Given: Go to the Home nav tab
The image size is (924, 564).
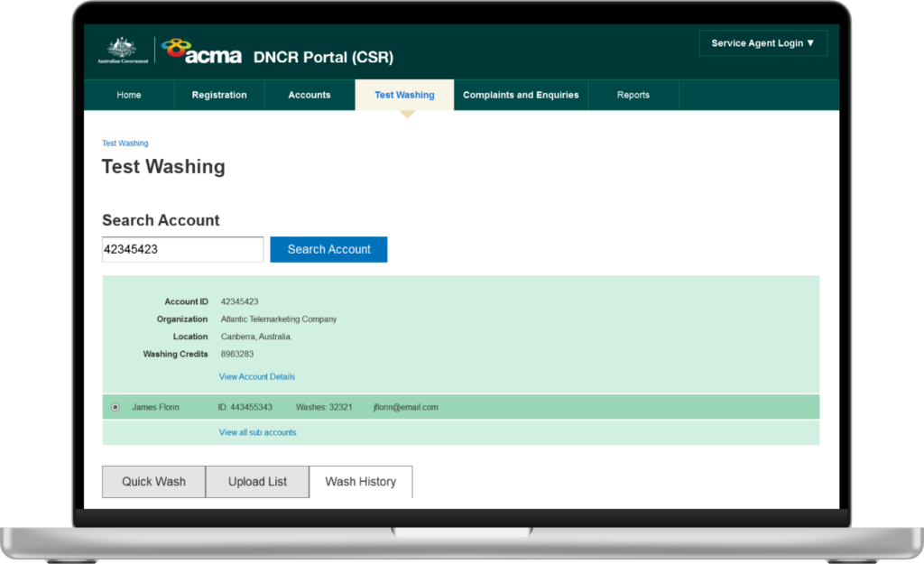Looking at the screenshot, I should (x=129, y=95).
